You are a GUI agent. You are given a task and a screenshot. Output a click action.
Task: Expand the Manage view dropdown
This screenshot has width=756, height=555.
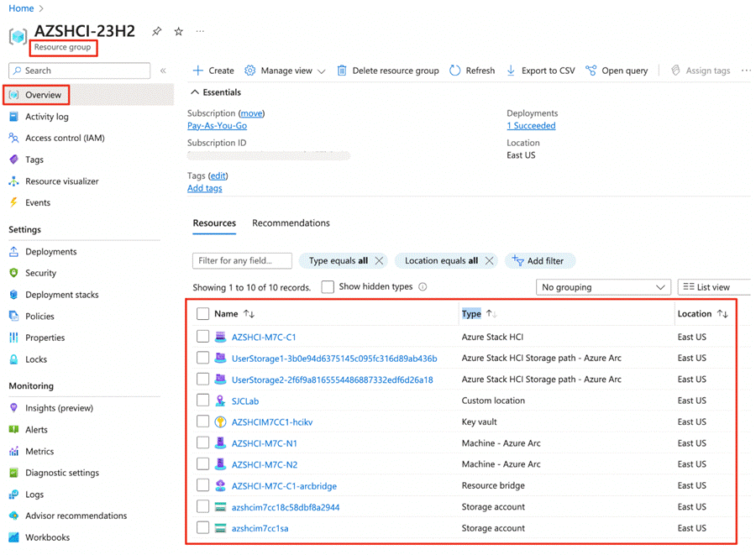pos(321,71)
